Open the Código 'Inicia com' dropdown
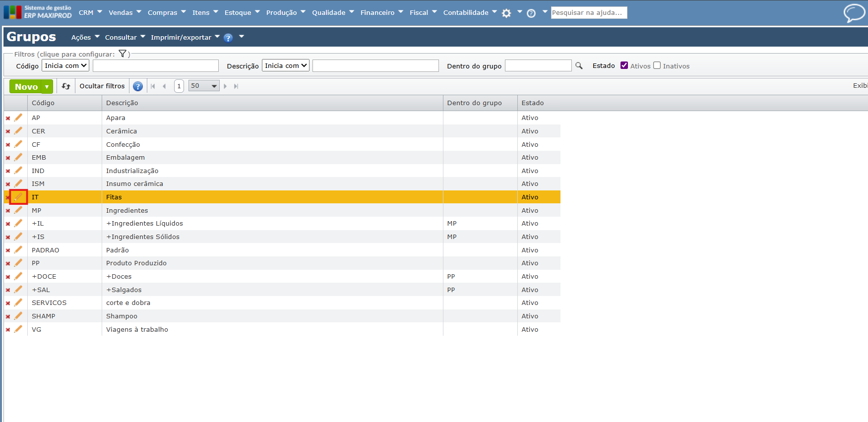The height and width of the screenshot is (422, 868). (65, 65)
